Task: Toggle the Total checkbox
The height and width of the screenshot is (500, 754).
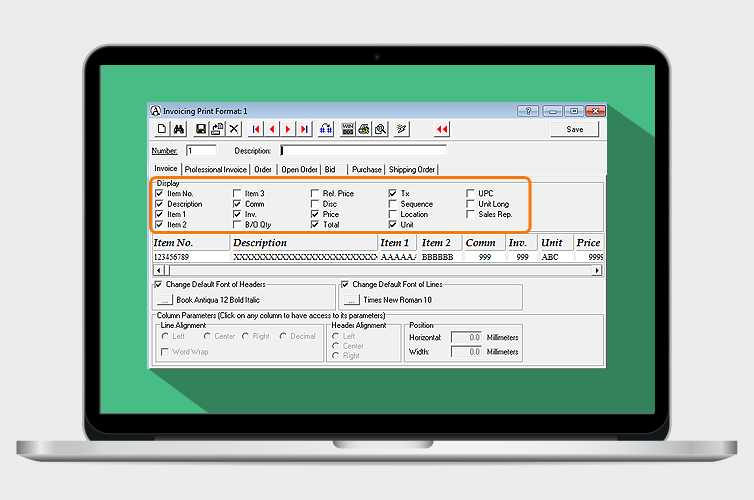Action: (x=315, y=225)
